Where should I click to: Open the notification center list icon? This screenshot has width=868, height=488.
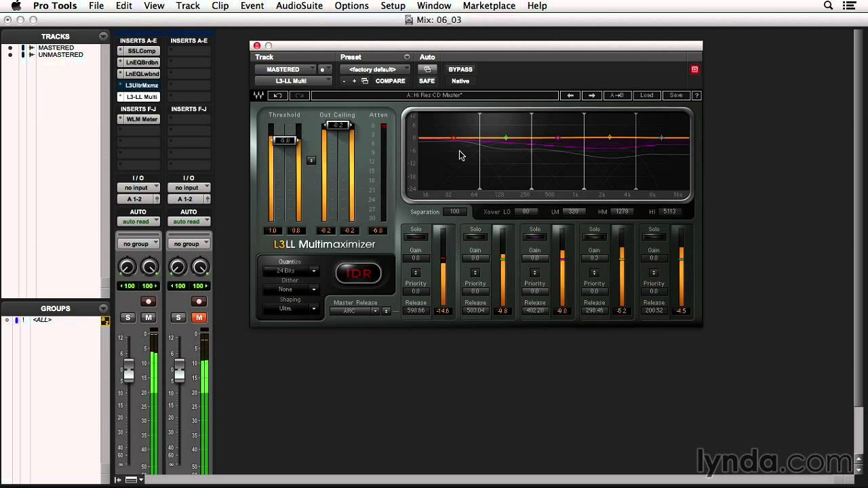(x=849, y=5)
